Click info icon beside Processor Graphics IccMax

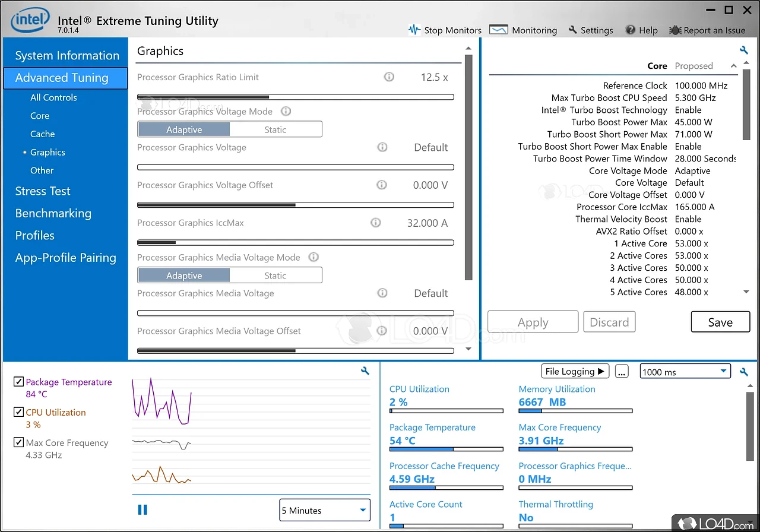[x=376, y=223]
